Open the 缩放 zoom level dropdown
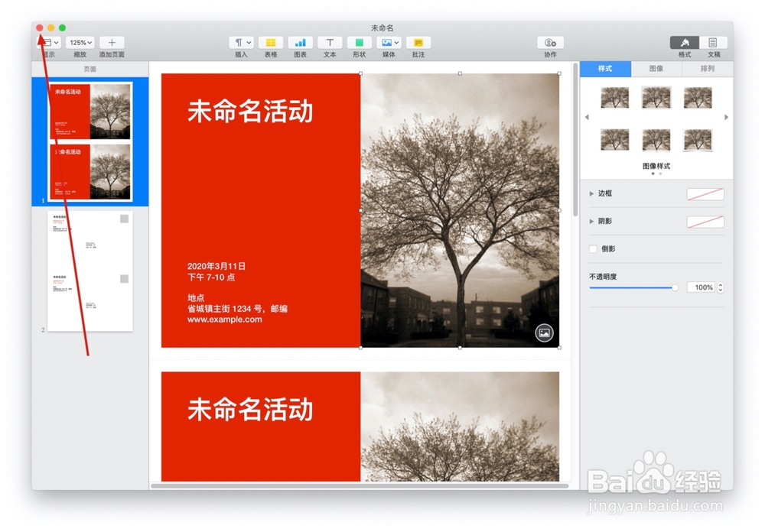The width and height of the screenshot is (765, 532). click(x=80, y=42)
